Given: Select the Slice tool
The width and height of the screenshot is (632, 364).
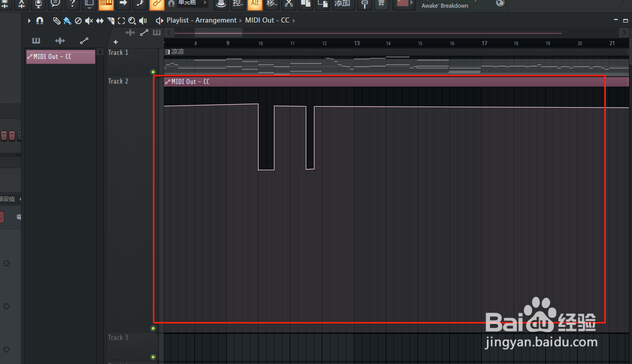Looking at the screenshot, I should 110,21.
